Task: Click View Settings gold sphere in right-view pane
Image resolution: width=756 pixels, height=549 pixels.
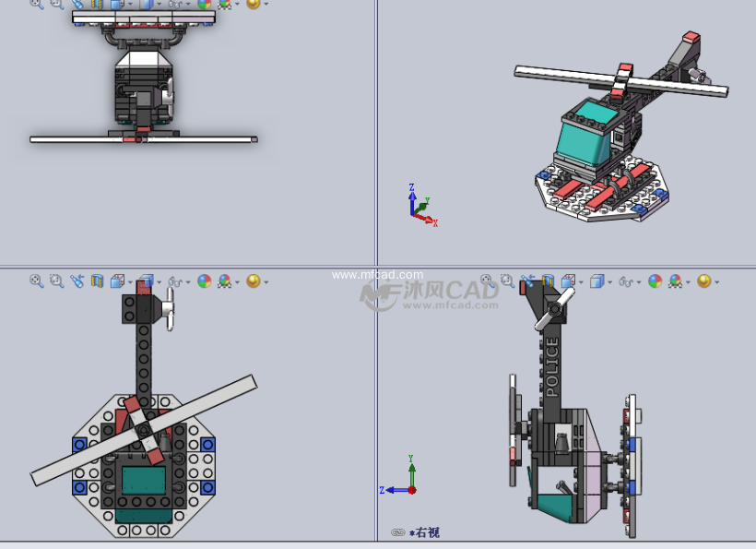Action: pos(704,280)
